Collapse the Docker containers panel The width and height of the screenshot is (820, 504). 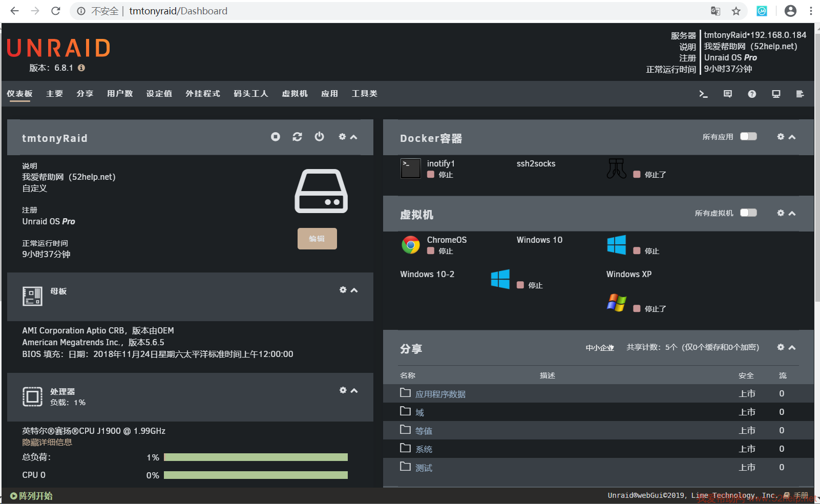point(792,137)
